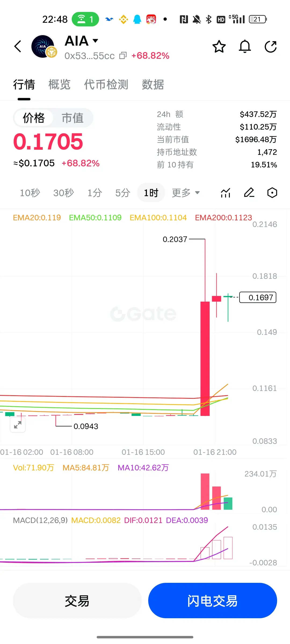Tap the gray 交易 button
This screenshot has width=290, height=644.
77,601
